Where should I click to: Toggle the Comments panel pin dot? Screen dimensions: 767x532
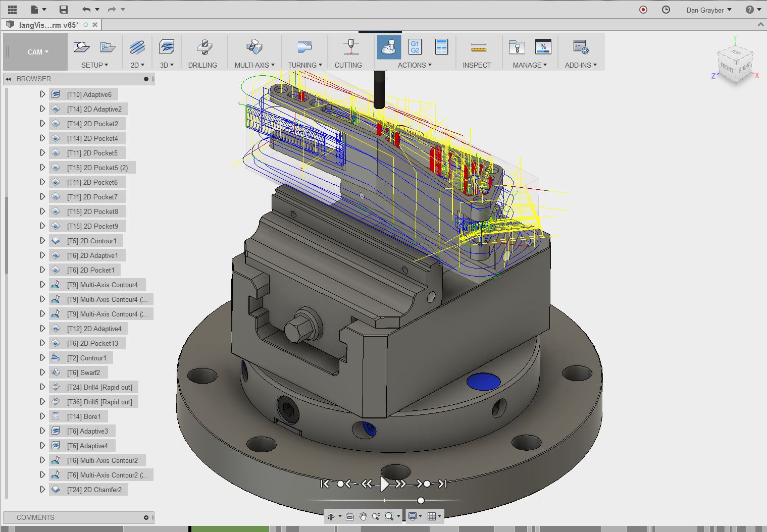146,517
